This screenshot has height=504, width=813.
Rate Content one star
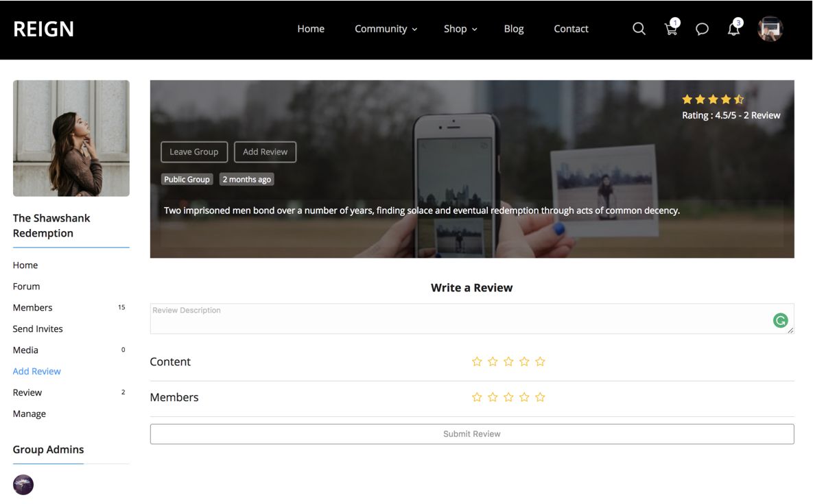point(477,361)
